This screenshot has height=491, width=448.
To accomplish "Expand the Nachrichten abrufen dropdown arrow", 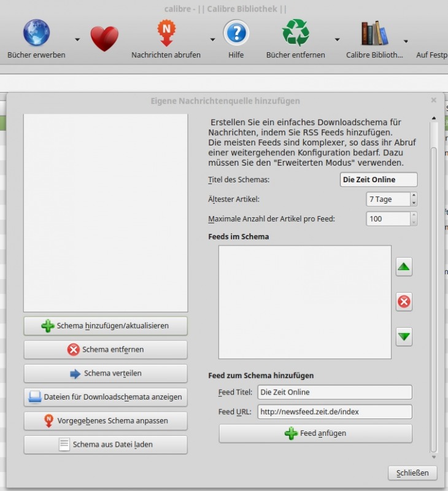I will click(x=212, y=40).
